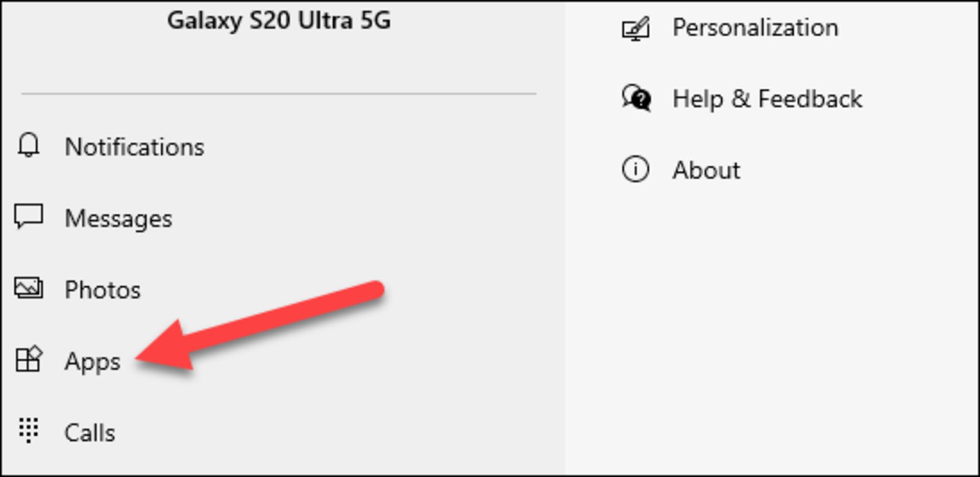The width and height of the screenshot is (980, 477).
Task: Click the Messages speech bubble icon
Action: [x=29, y=217]
